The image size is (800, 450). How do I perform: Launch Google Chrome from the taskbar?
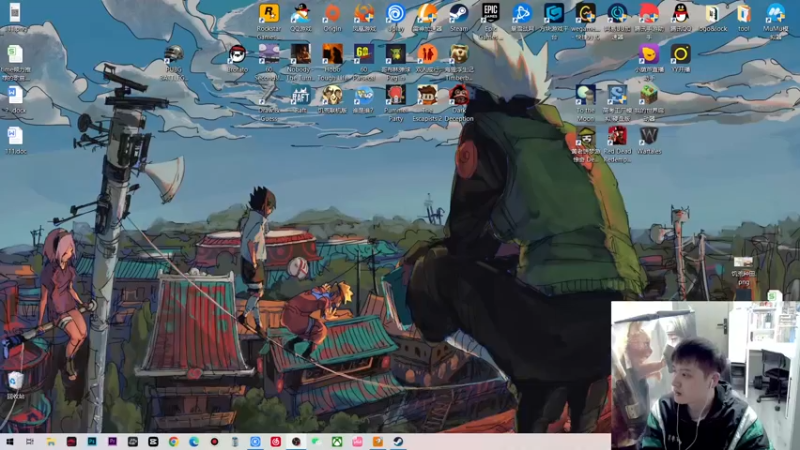tap(173, 442)
